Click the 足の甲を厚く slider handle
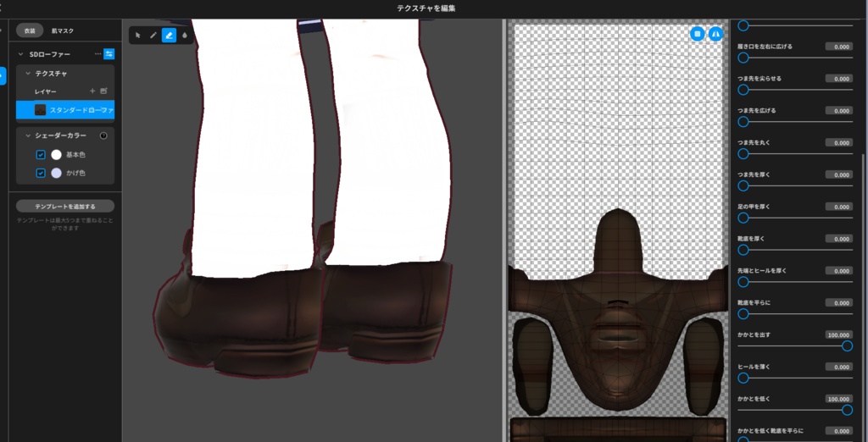This screenshot has width=868, height=442. point(743,218)
